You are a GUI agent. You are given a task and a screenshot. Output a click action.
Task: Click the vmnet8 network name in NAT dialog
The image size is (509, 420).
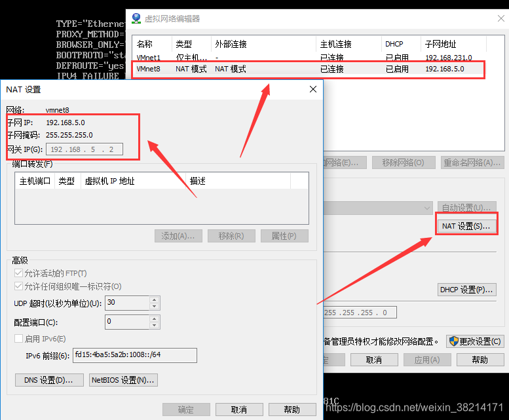pos(58,110)
